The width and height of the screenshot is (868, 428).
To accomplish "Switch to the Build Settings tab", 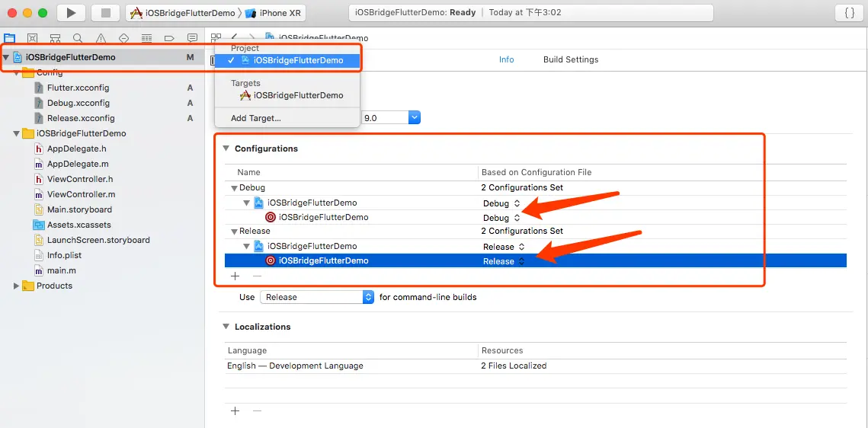I will pos(571,59).
